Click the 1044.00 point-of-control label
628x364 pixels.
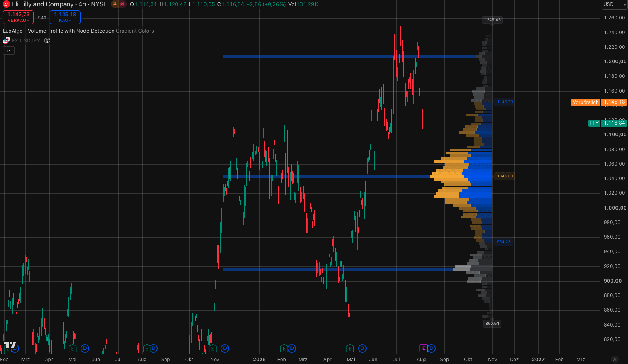tap(505, 176)
